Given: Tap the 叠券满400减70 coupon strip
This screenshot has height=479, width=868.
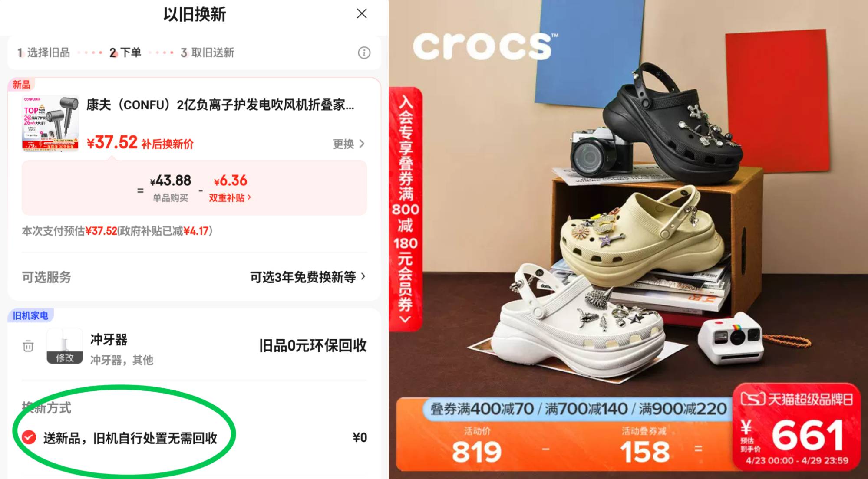Looking at the screenshot, I should pyautogui.click(x=578, y=409).
